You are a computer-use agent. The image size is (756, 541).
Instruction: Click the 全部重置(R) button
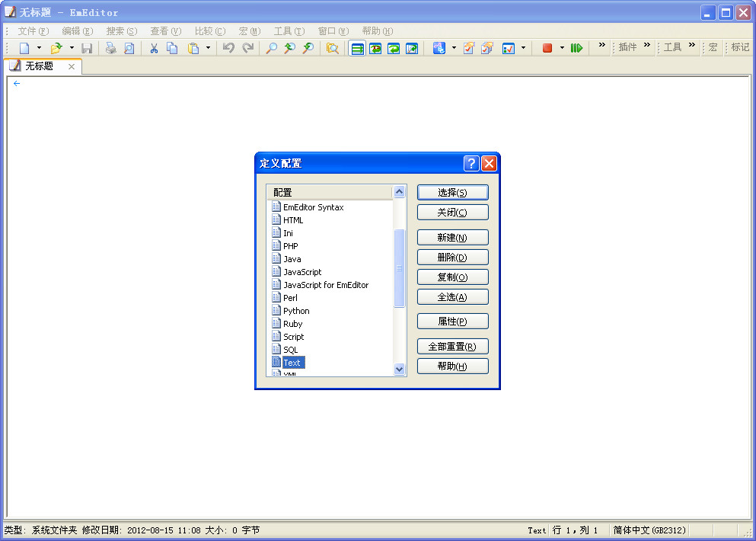point(452,347)
